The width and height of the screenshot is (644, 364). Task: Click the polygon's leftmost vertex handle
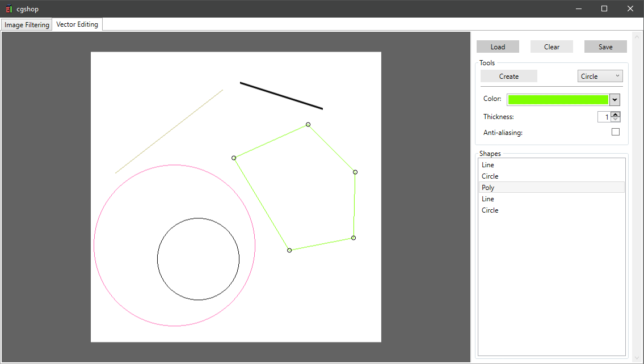click(x=234, y=158)
